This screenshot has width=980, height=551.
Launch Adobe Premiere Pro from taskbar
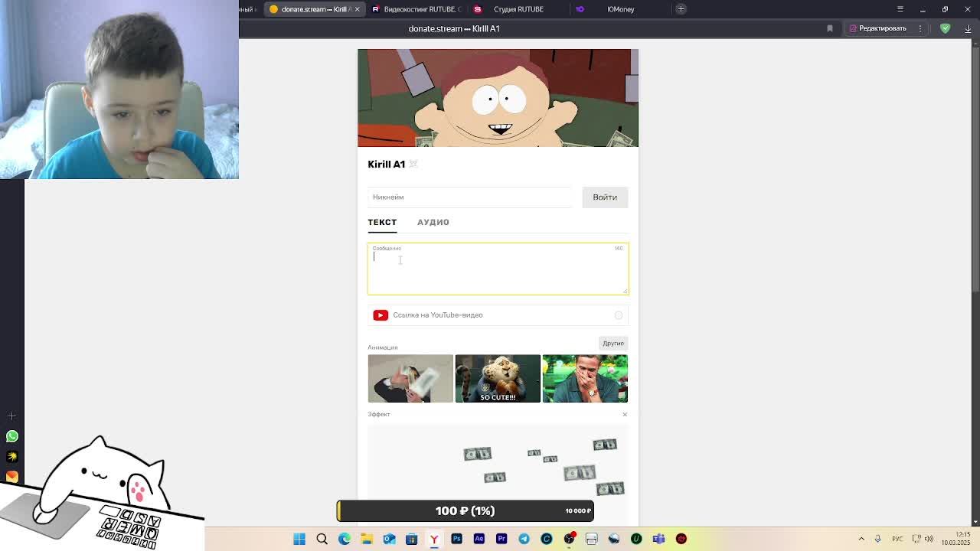[501, 539]
